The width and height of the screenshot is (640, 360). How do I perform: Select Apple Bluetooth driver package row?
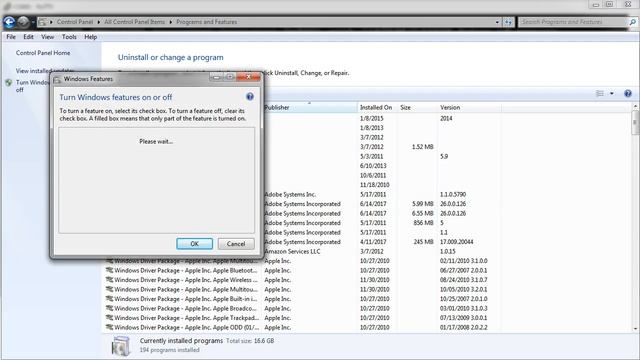coord(302,270)
